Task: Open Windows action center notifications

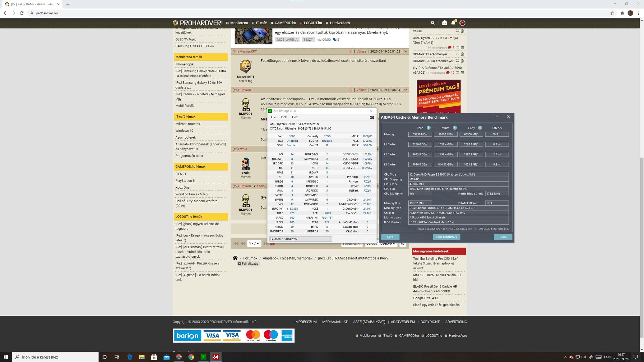Action: click(636, 357)
